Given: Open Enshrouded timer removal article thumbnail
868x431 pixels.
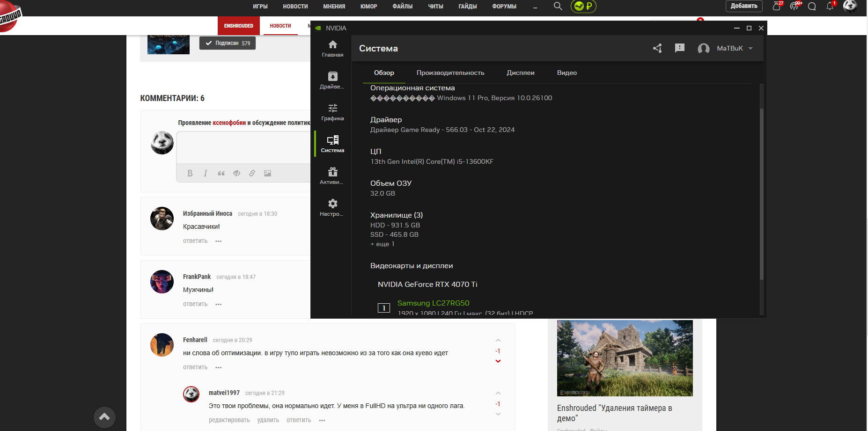Looking at the screenshot, I should pos(625,358).
